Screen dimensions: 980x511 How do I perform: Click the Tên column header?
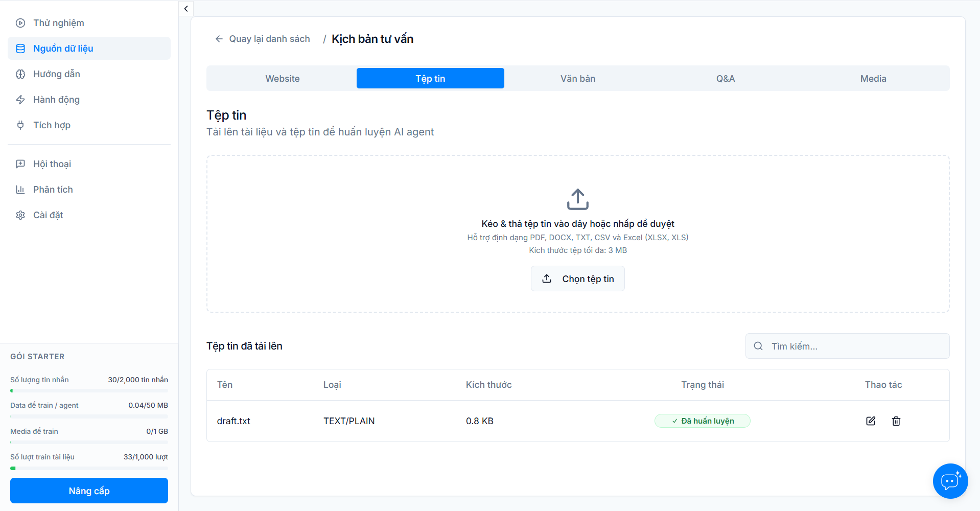(x=225, y=385)
